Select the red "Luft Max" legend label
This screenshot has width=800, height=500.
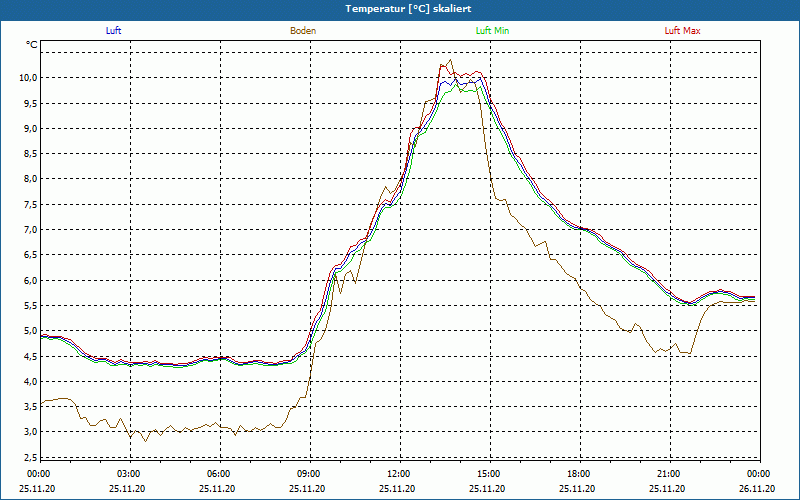pyautogui.click(x=682, y=31)
